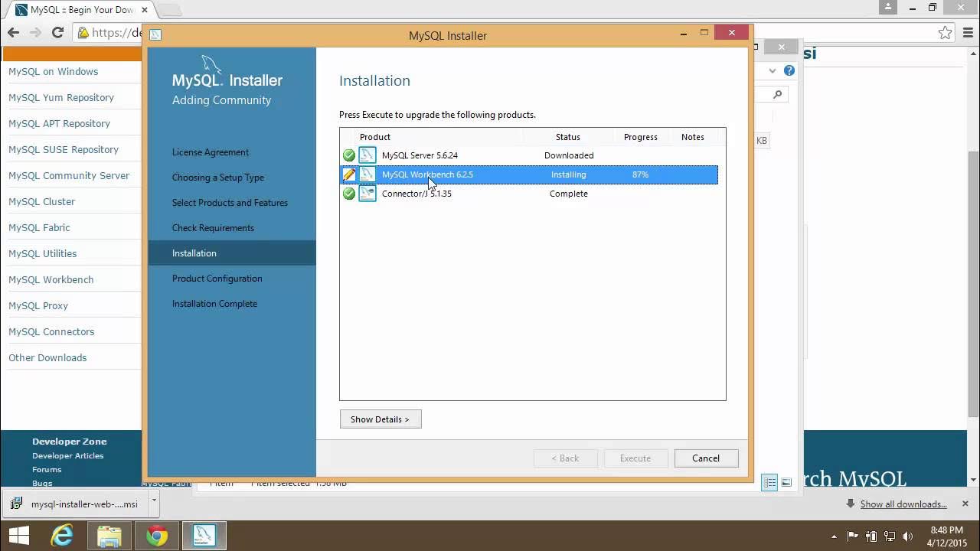Switch to Chrome on the taskbar
980x551 pixels.
pos(157,536)
